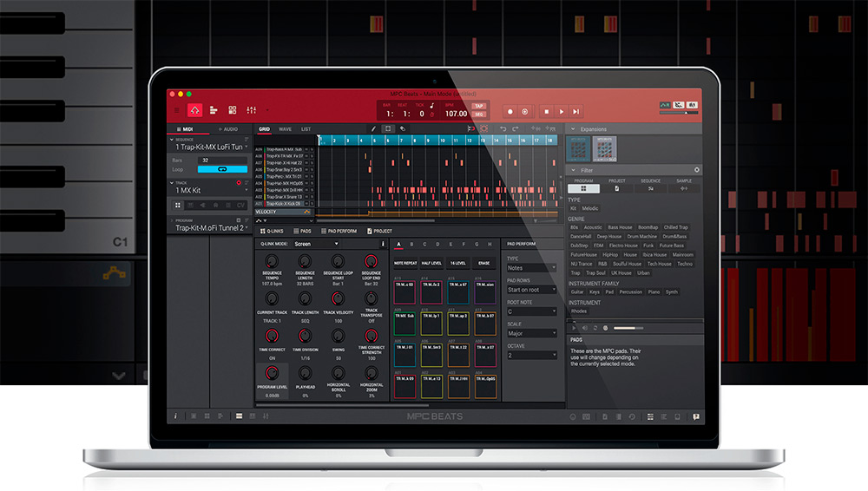Screen dimensions: 868x491
Task: Collapse the Expansions panel
Action: click(573, 129)
